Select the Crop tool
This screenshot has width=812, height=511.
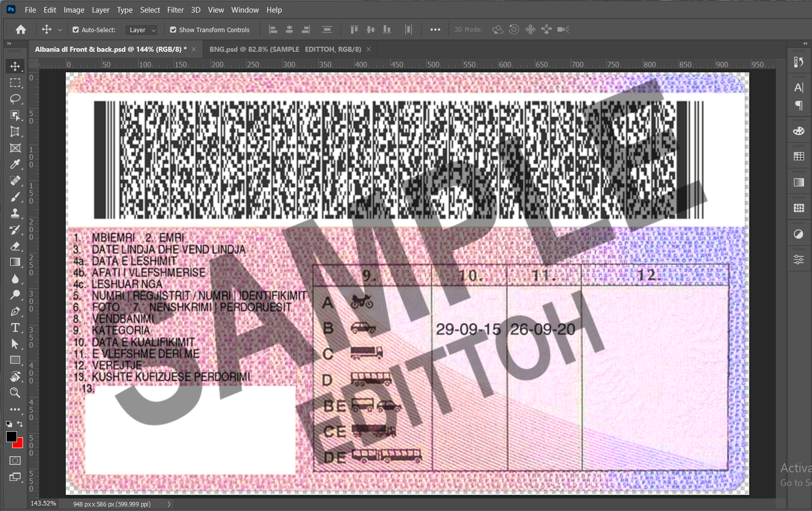pyautogui.click(x=15, y=132)
